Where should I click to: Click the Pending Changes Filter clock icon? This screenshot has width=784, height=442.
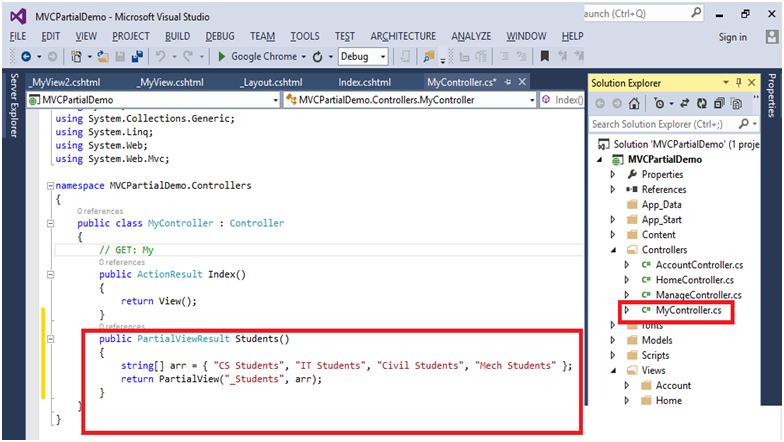660,104
